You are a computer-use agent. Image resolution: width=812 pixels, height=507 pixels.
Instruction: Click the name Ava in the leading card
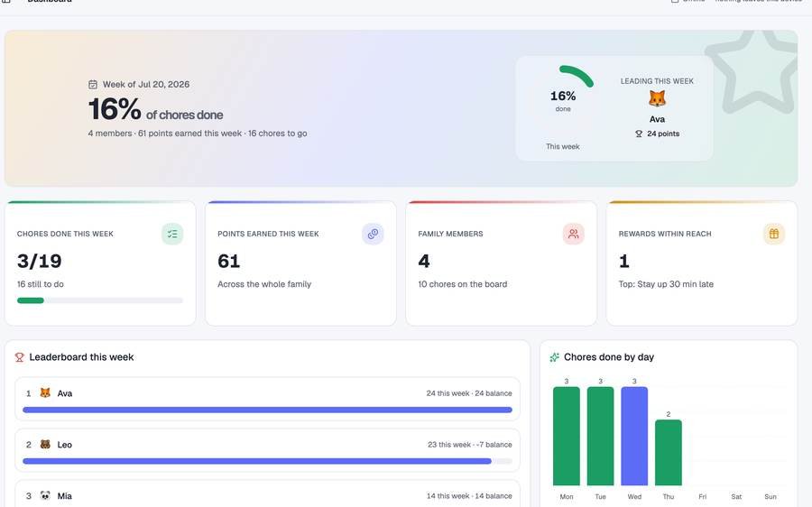point(657,119)
